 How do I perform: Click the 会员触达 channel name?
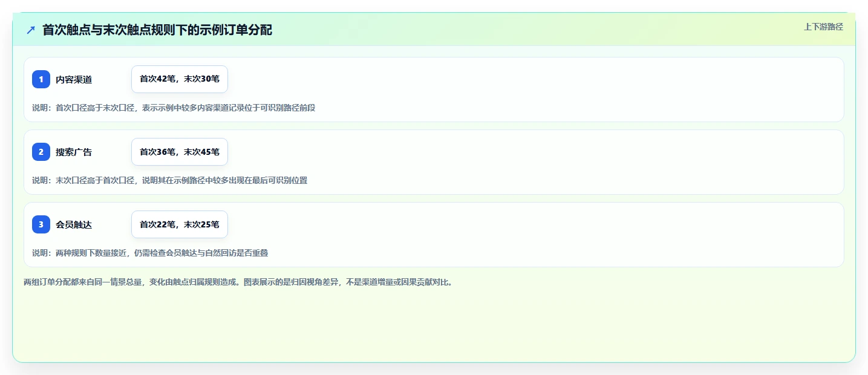74,224
